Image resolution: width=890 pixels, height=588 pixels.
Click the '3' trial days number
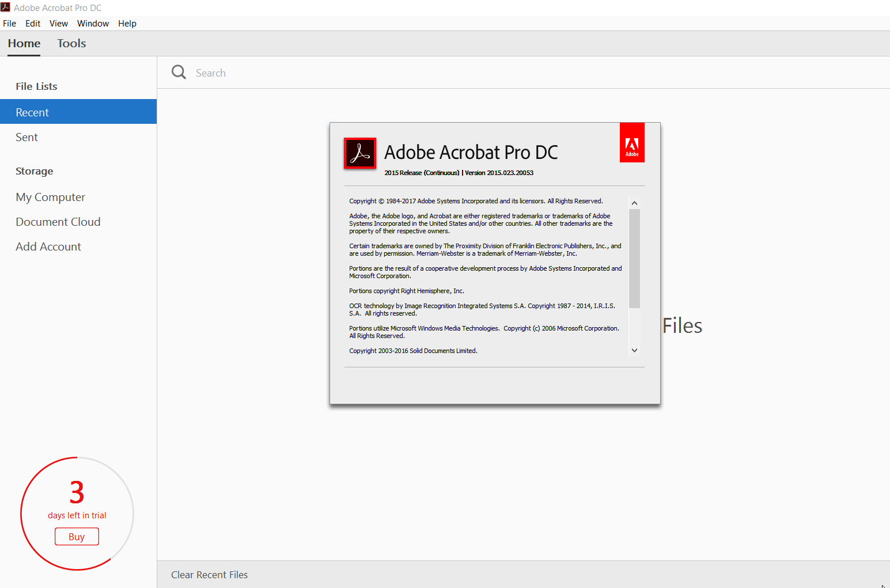(x=77, y=492)
